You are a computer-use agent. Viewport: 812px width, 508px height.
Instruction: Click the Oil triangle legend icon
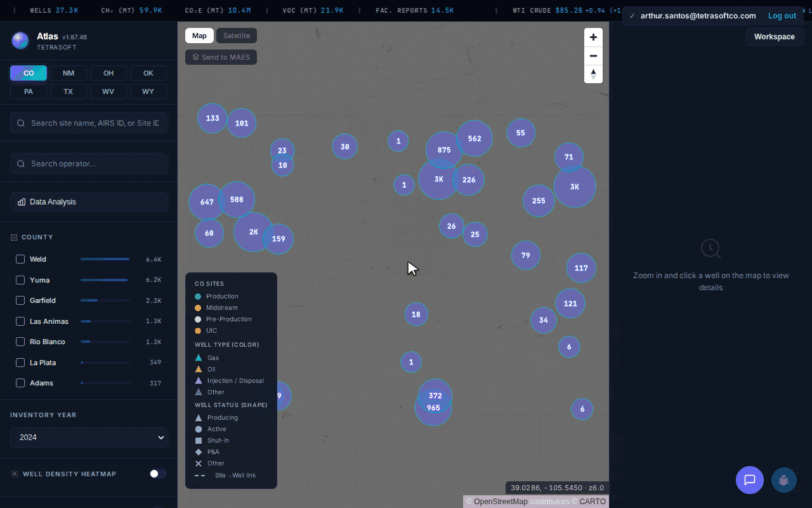point(199,369)
